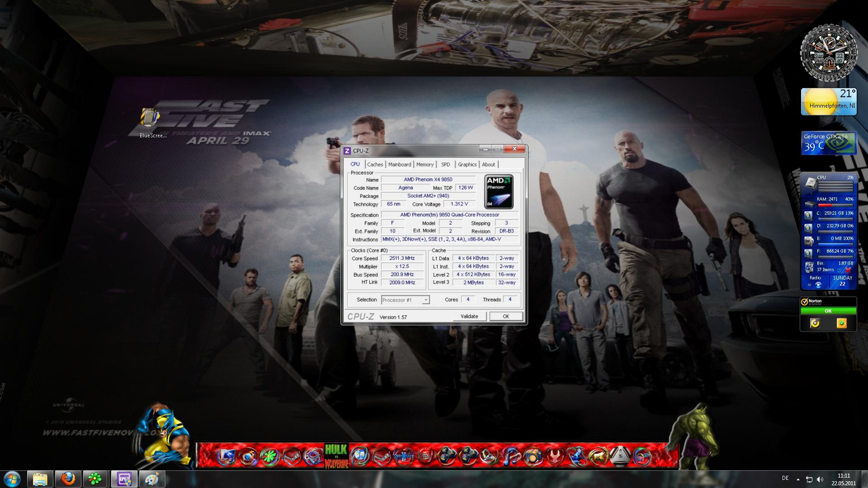Open Paint from the taskbar

[x=152, y=479]
